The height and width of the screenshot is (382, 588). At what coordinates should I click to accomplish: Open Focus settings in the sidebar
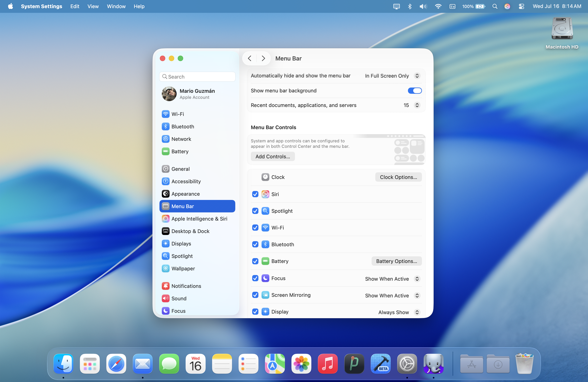tap(197, 311)
